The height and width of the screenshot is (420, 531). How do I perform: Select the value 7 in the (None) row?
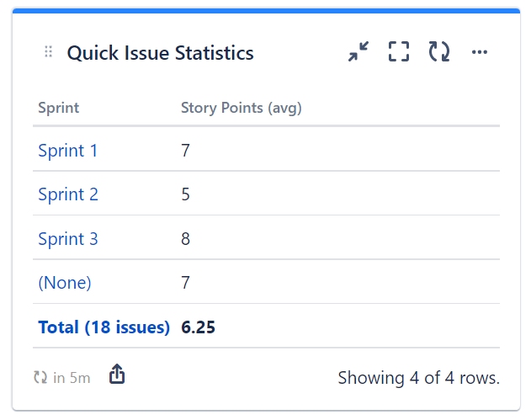[185, 283]
